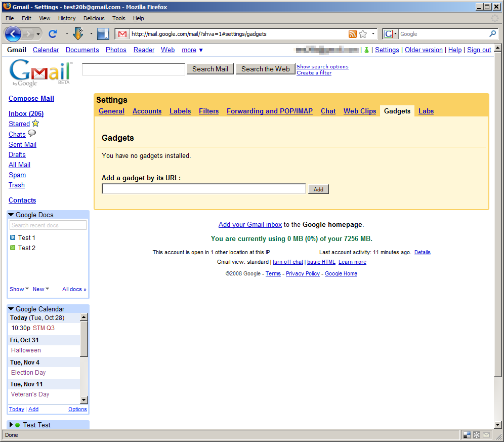The image size is (504, 442).
Task: Focus the Gmail search text box
Action: (134, 69)
